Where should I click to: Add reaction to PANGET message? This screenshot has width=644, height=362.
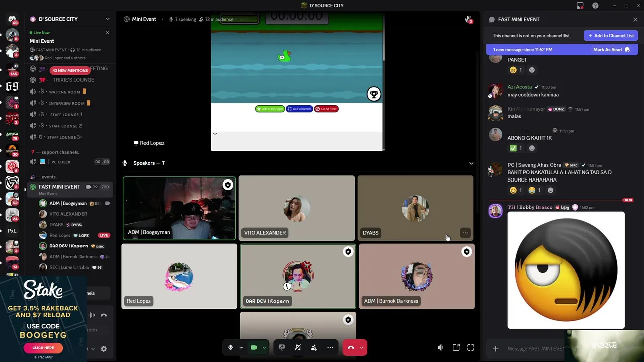coord(532,70)
